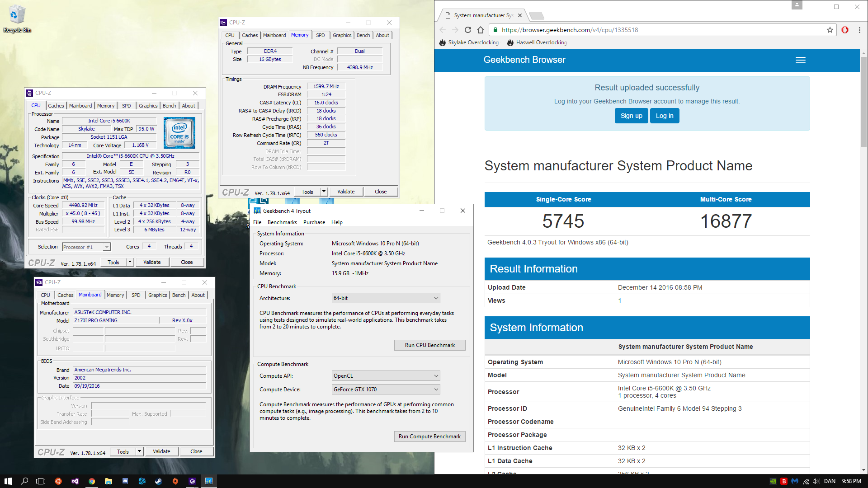Click the browser address bar URL
Viewport: 868px width, 488px height.
click(x=570, y=30)
